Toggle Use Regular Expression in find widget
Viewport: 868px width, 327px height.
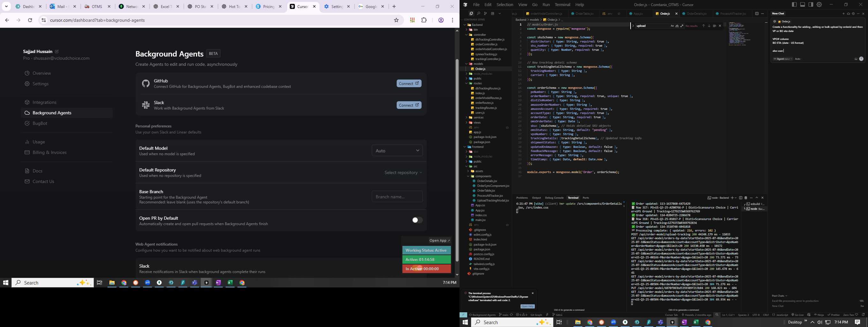click(x=682, y=26)
